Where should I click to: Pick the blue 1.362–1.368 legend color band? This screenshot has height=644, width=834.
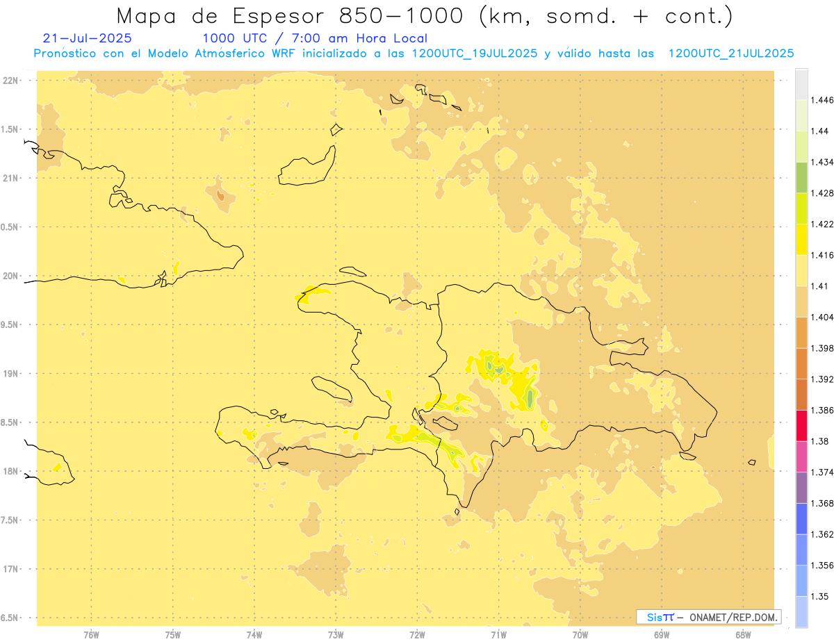[801, 518]
